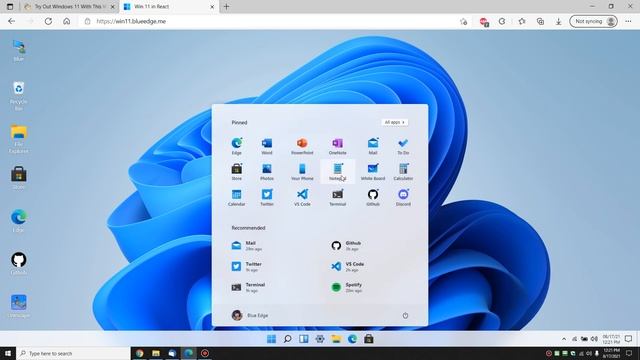
Task: Expand the All apps list
Action: [x=394, y=122]
